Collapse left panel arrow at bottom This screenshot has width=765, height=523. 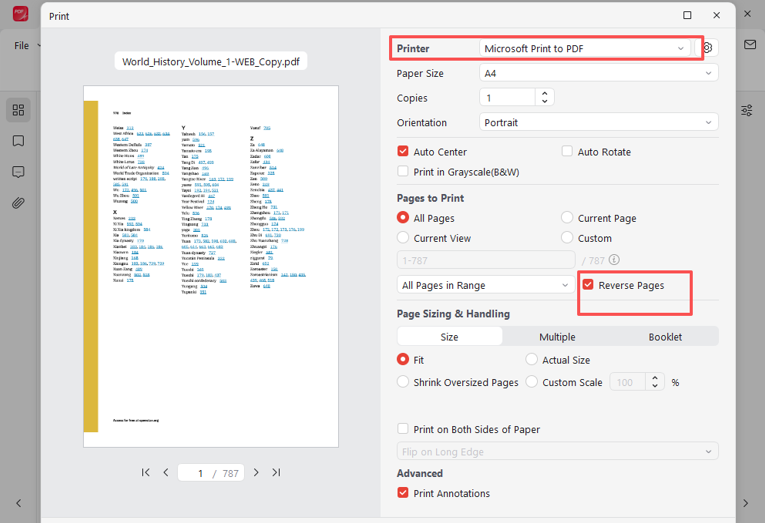[19, 503]
